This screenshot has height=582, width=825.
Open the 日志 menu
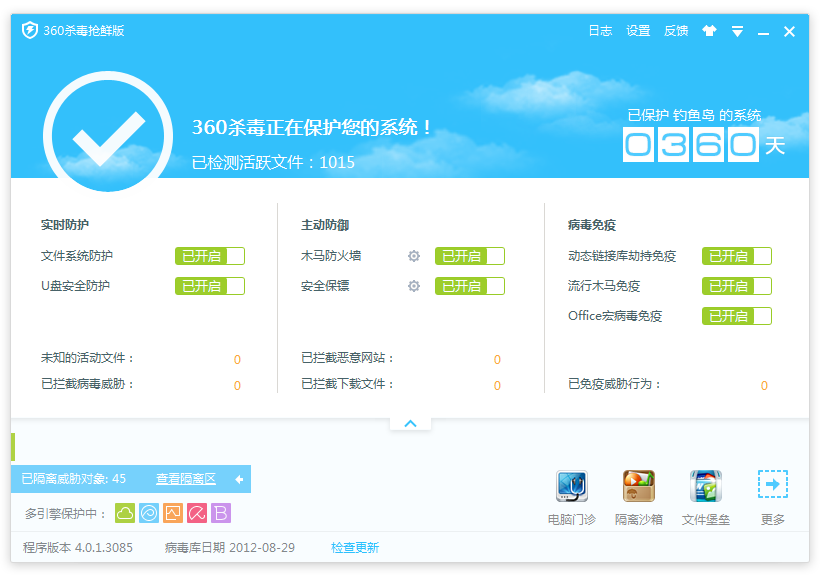(x=600, y=31)
